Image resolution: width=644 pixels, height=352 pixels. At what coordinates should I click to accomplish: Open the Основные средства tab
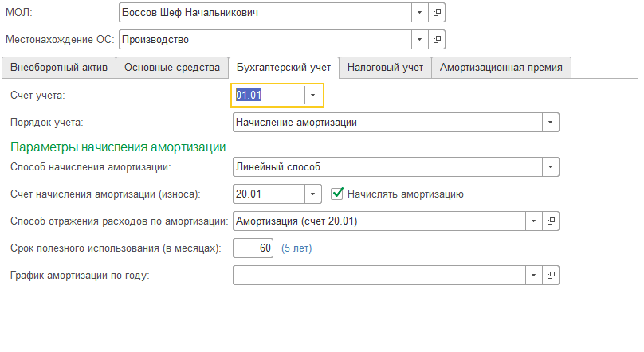[x=172, y=68]
